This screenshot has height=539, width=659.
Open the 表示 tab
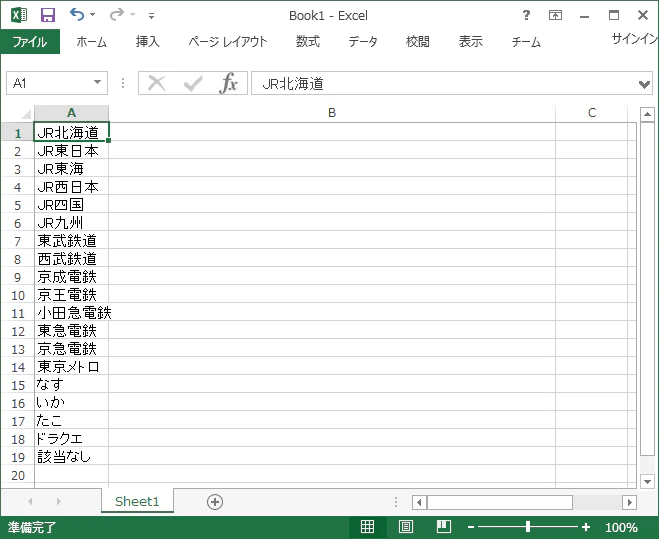(471, 42)
